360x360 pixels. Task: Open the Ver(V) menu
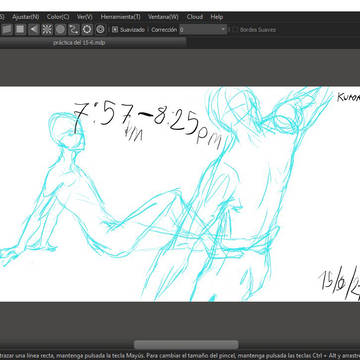(x=85, y=17)
